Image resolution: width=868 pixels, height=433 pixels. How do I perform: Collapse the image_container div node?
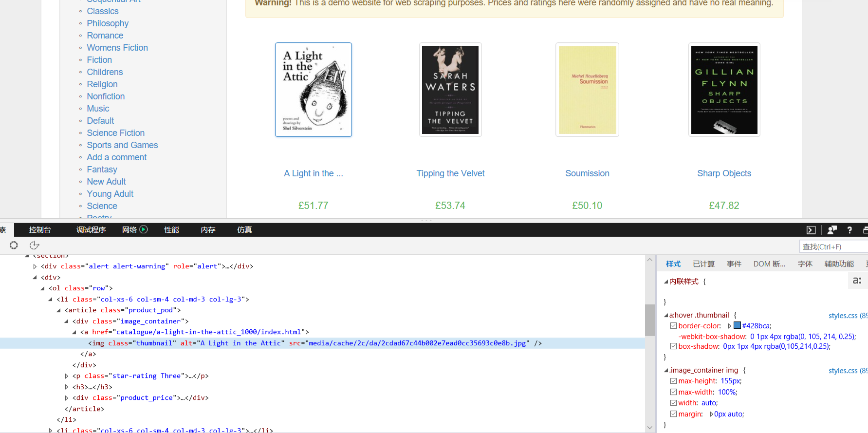click(x=66, y=321)
